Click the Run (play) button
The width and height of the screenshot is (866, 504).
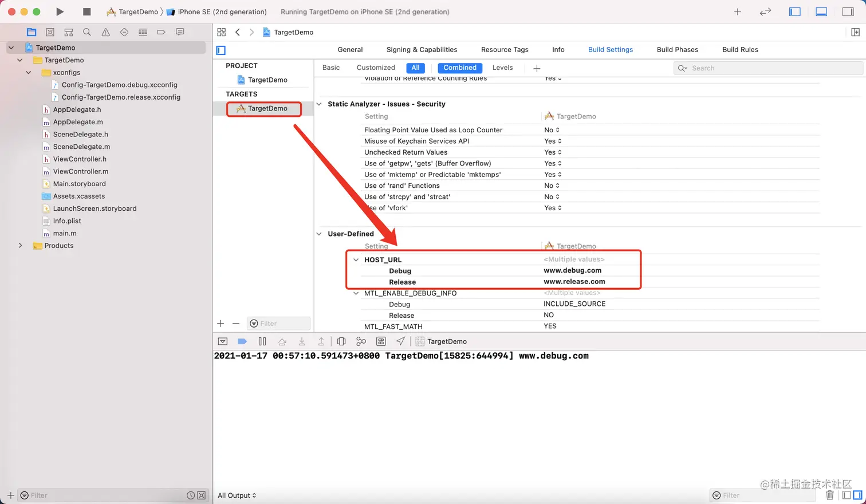point(60,11)
